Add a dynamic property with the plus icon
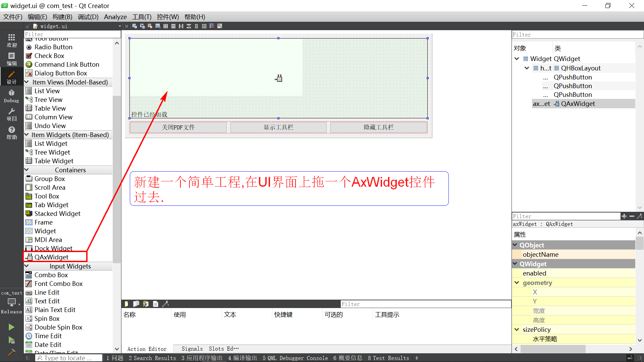This screenshot has width=644, height=362. [x=624, y=216]
